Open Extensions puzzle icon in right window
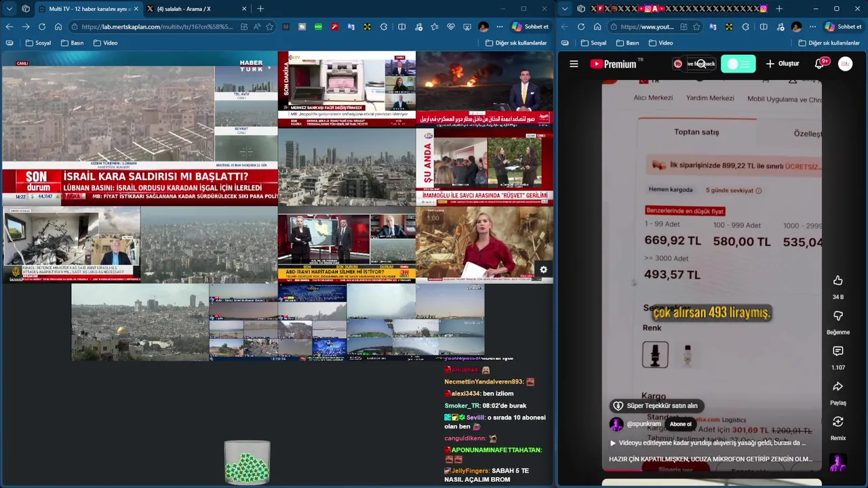 745,26
